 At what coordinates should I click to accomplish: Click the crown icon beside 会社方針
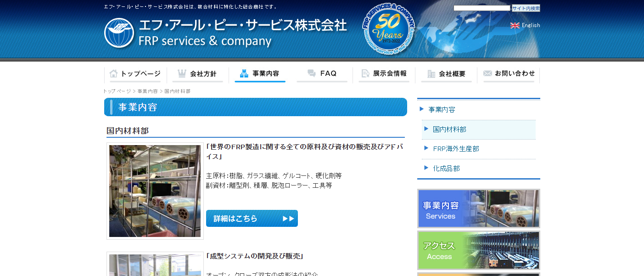(182, 73)
